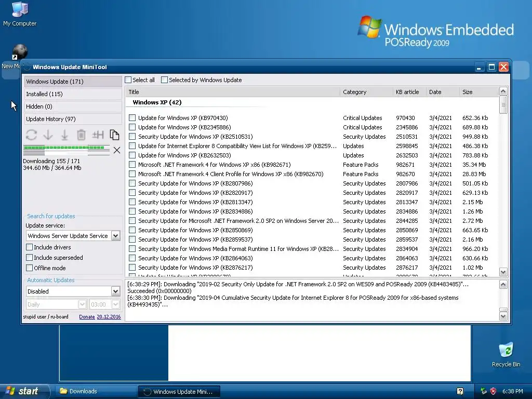The height and width of the screenshot is (399, 532).
Task: Check the KB2876217 security update checkbox
Action: point(132,268)
